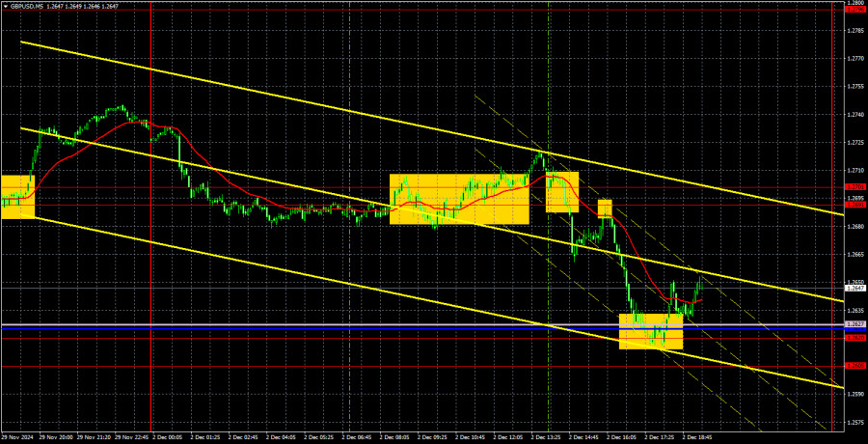Click the red 1.2796 price level label

tap(855, 10)
